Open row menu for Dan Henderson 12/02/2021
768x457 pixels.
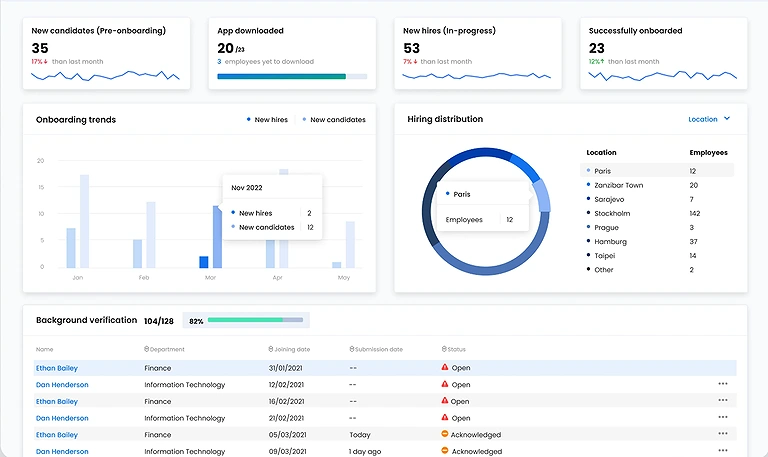pyautogui.click(x=722, y=384)
